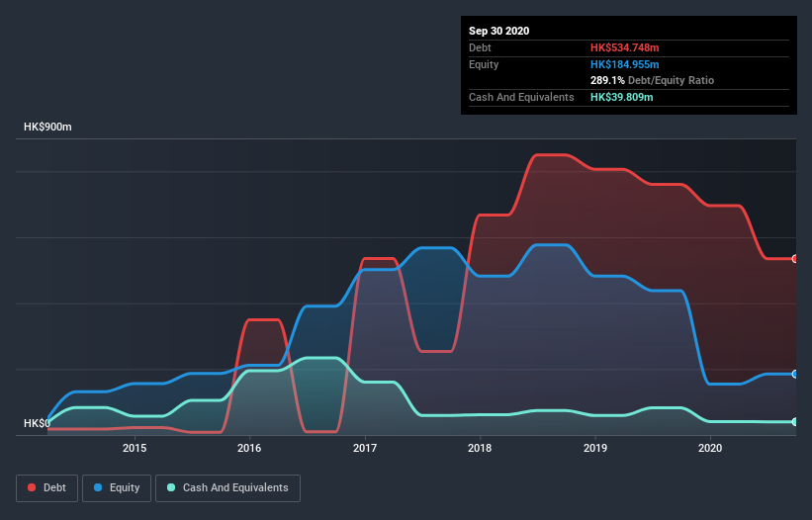Click the HK$534.748m debt value

tap(624, 47)
